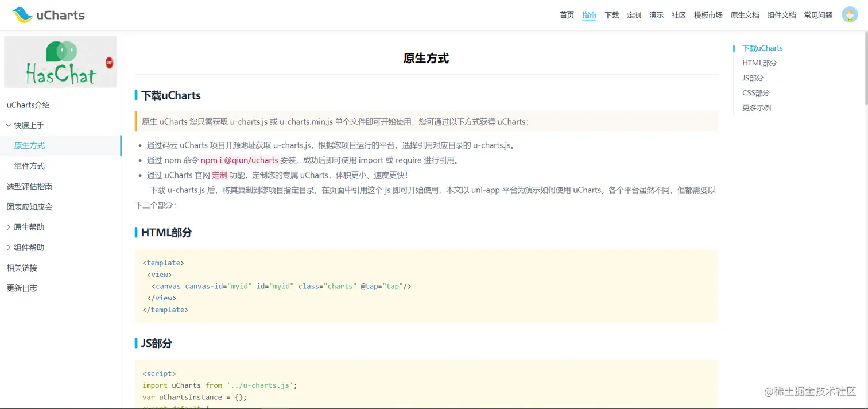Open the 下载 nav item
This screenshot has height=409, width=868.
611,15
